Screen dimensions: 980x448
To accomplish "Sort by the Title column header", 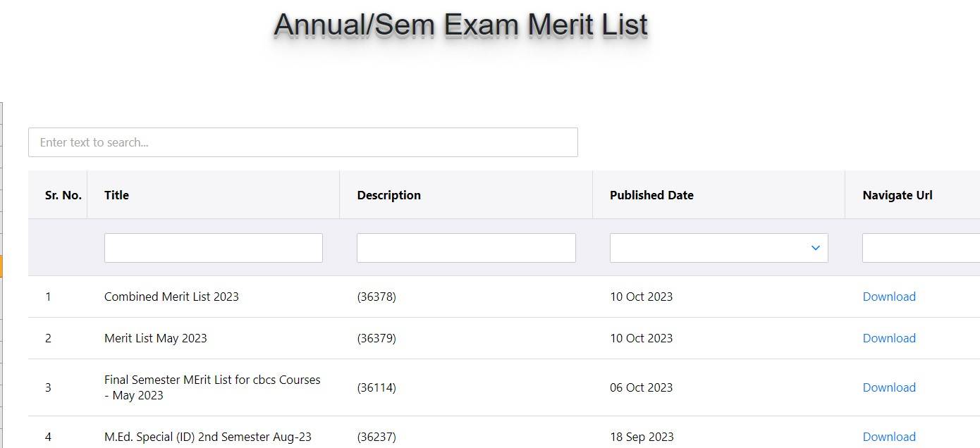I will (x=116, y=195).
